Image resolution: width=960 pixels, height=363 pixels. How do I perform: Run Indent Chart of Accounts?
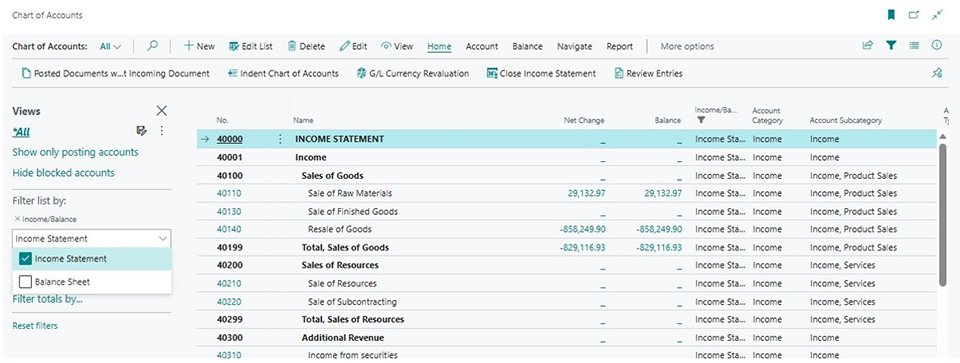click(x=283, y=73)
